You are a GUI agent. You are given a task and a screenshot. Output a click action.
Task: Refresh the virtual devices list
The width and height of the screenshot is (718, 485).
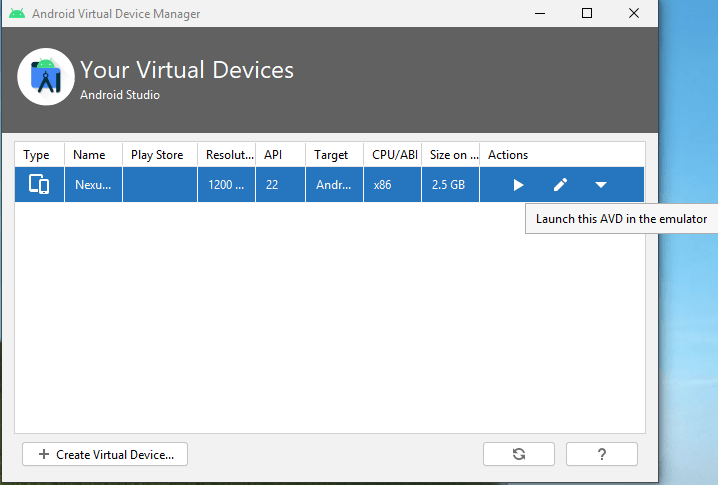[x=519, y=454]
